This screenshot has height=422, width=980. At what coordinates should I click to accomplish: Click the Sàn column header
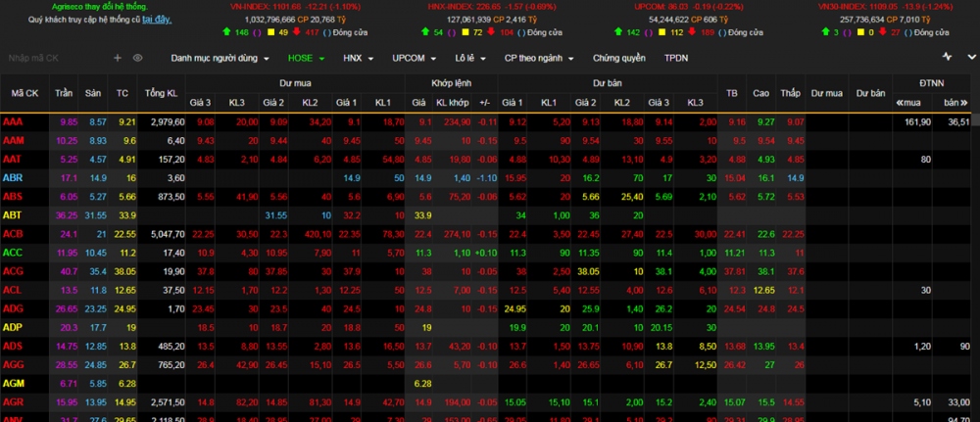point(93,93)
